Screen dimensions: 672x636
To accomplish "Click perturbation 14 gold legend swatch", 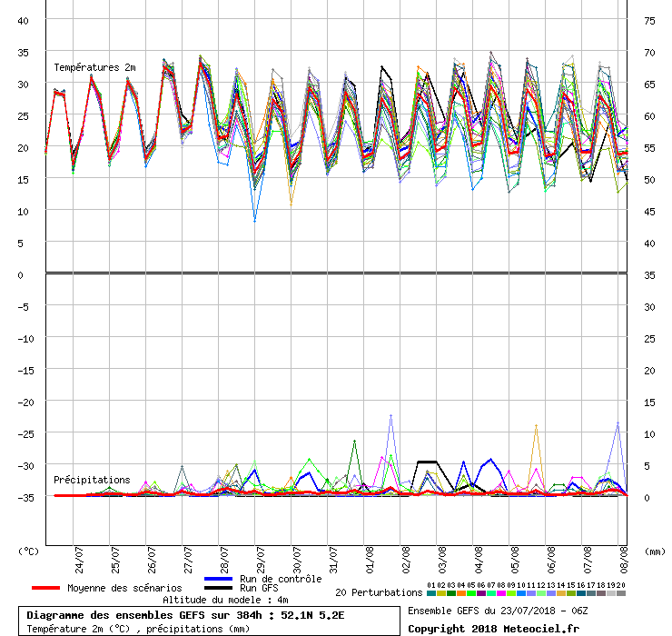I will point(561,593).
